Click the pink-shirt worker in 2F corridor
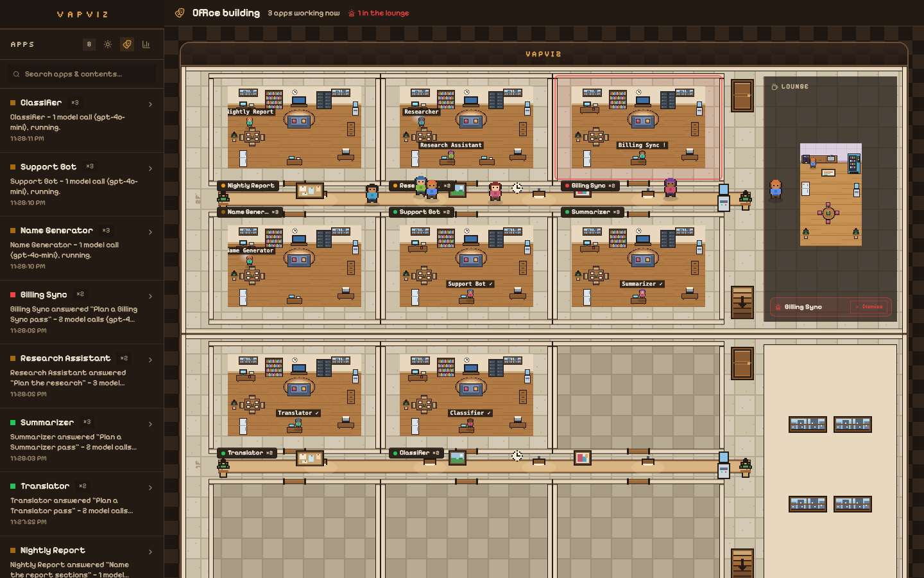The height and width of the screenshot is (578, 924). tap(495, 191)
